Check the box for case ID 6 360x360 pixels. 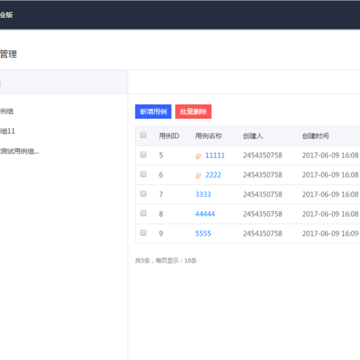pyautogui.click(x=143, y=174)
